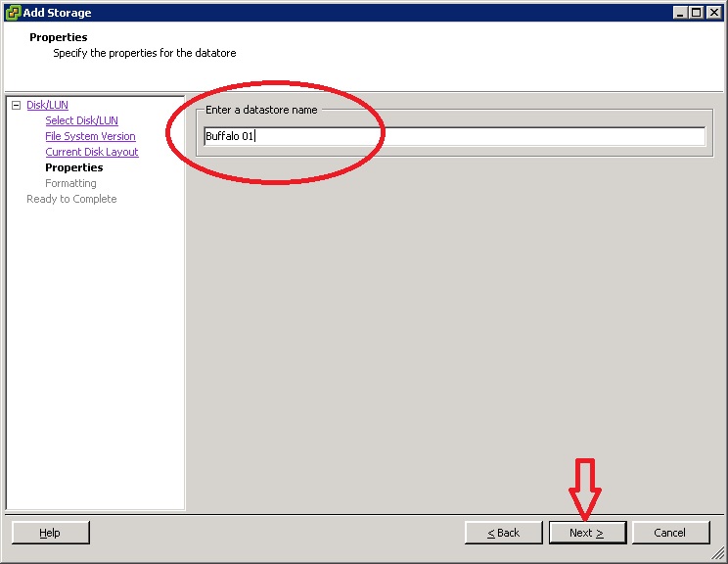Jump to the Current Disk Layout step
The width and height of the screenshot is (728, 564).
(92, 152)
